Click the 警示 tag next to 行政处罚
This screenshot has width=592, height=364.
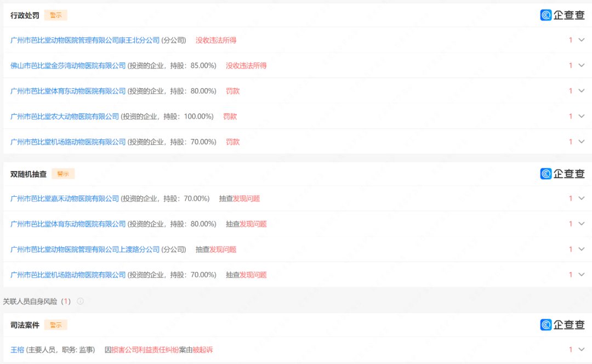(55, 15)
